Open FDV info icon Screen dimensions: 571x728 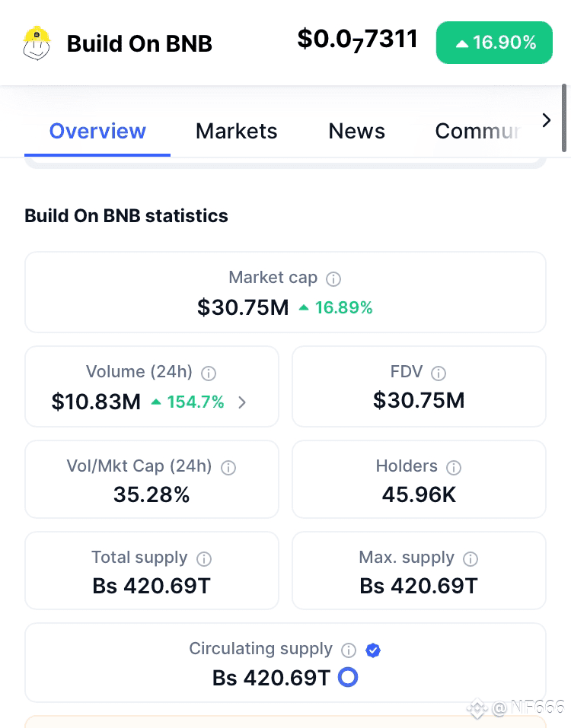click(x=438, y=373)
